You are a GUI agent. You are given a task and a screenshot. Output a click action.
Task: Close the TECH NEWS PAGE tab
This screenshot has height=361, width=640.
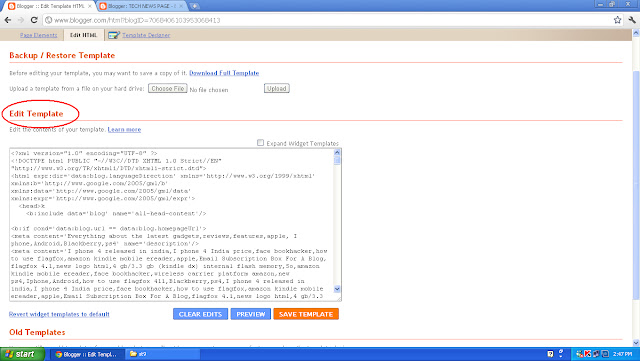(181, 7)
